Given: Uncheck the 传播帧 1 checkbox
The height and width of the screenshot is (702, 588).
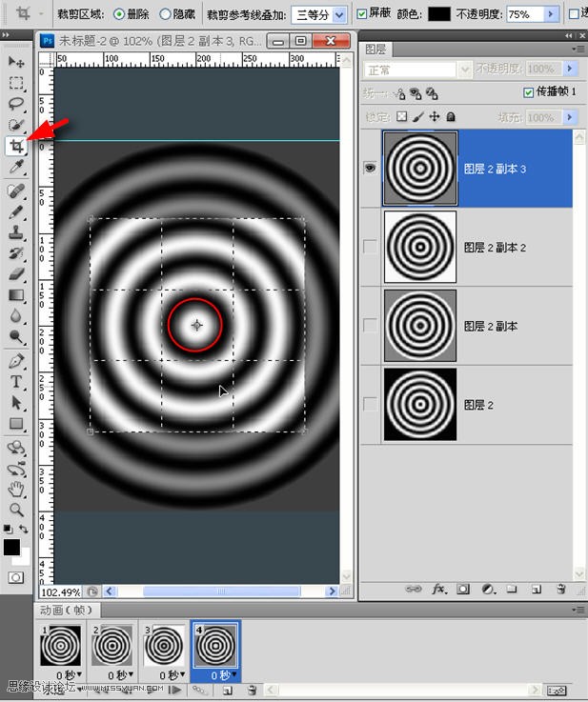Looking at the screenshot, I should click(x=529, y=92).
